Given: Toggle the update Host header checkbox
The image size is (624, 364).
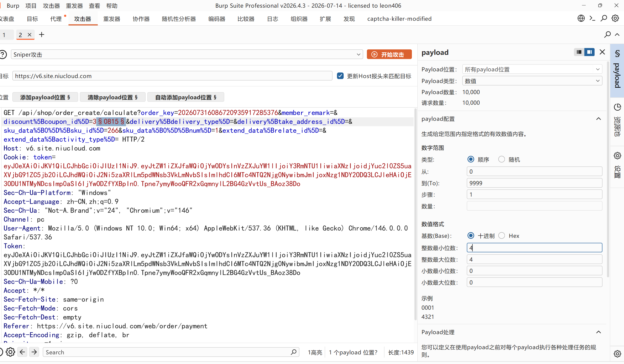Looking at the screenshot, I should [x=340, y=76].
